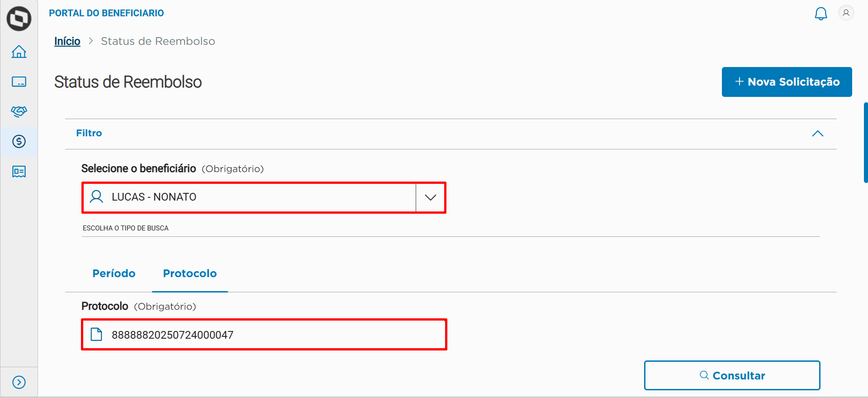
Task: Click the Filtro section header label
Action: pos(89,133)
